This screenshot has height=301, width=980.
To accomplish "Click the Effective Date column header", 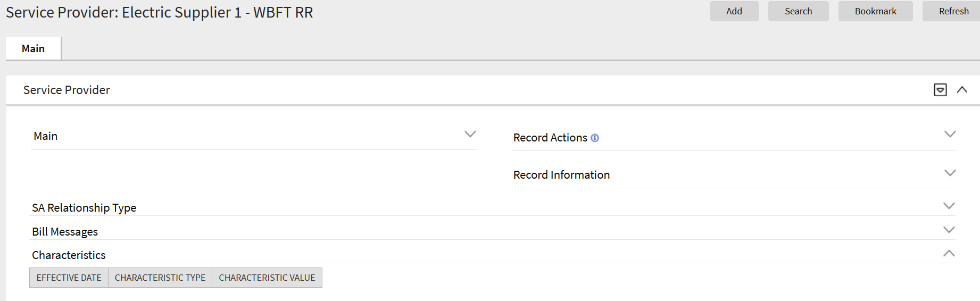I will coord(69,278).
